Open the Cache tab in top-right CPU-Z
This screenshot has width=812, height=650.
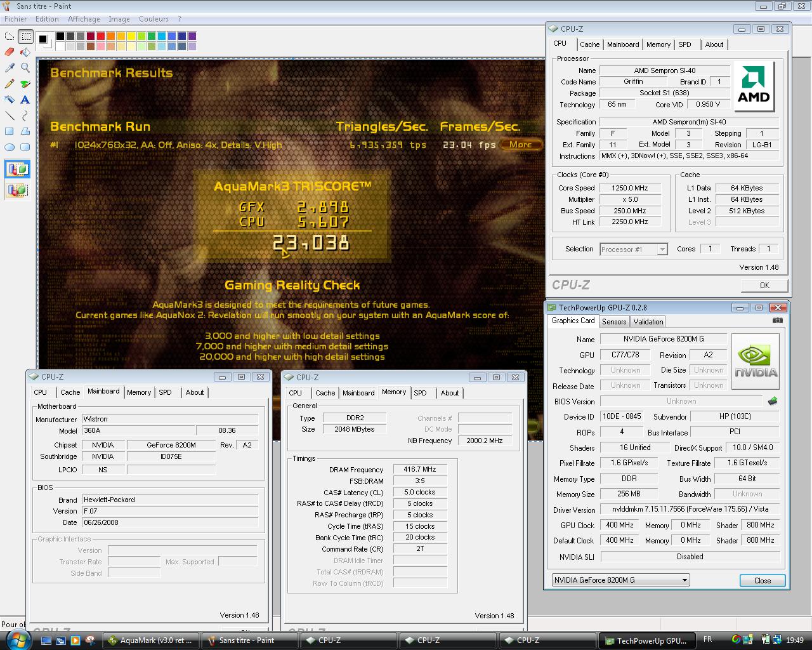point(589,44)
